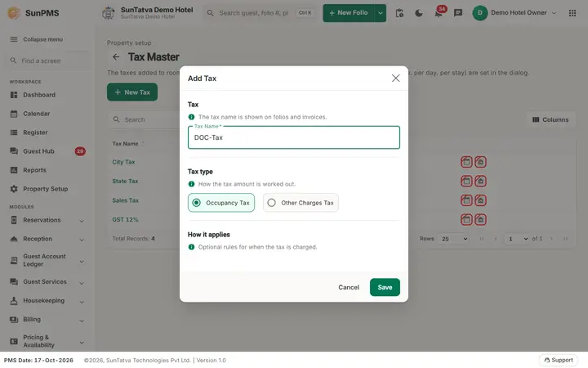The height and width of the screenshot is (368, 588).
Task: Open the clipboard clock icon in header
Action: 399,13
